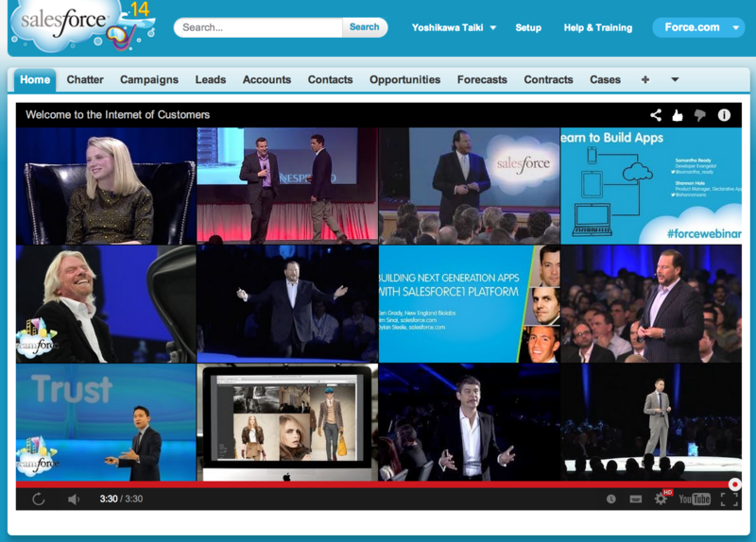Open the Learn to Build Apps webinar thumbnail
Screen dimensions: 756x542
(x=651, y=186)
